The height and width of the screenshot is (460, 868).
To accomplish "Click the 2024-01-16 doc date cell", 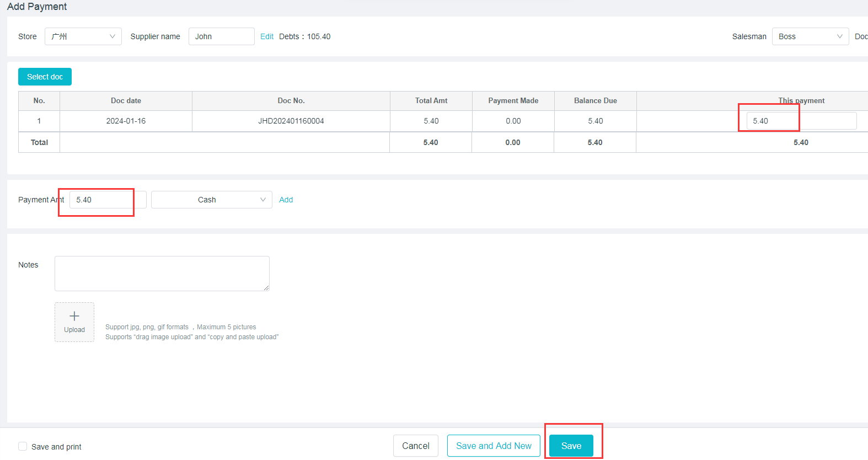I will coord(126,121).
